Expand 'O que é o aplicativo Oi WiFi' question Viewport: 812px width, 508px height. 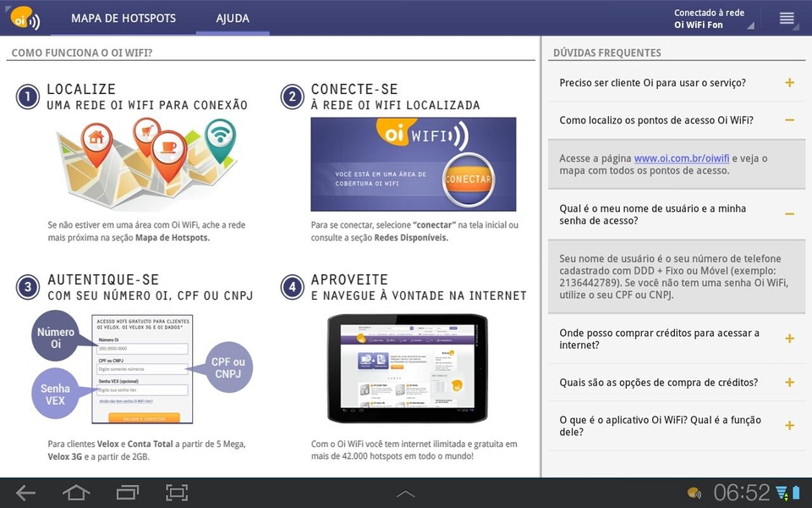click(x=677, y=426)
